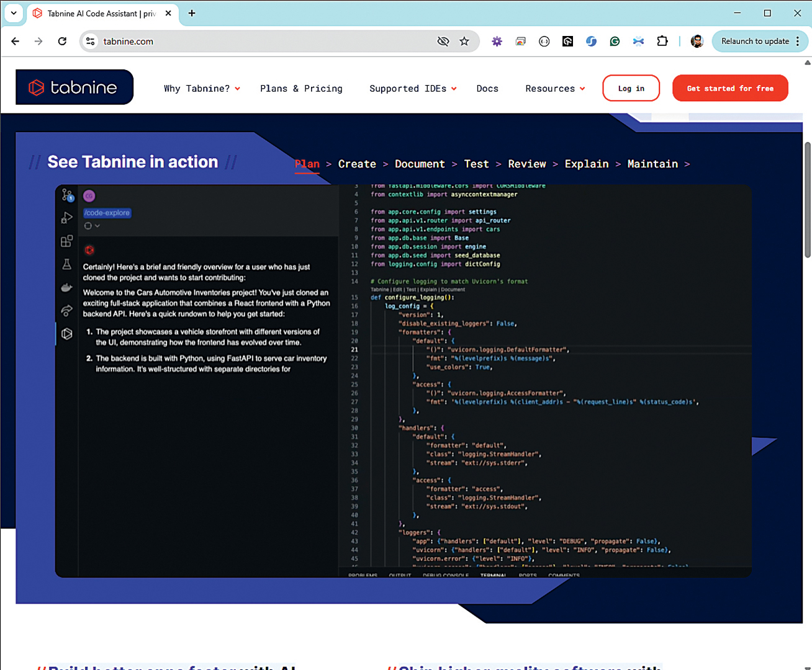Open the Chrome profile avatar
The image size is (812, 670).
coord(697,42)
